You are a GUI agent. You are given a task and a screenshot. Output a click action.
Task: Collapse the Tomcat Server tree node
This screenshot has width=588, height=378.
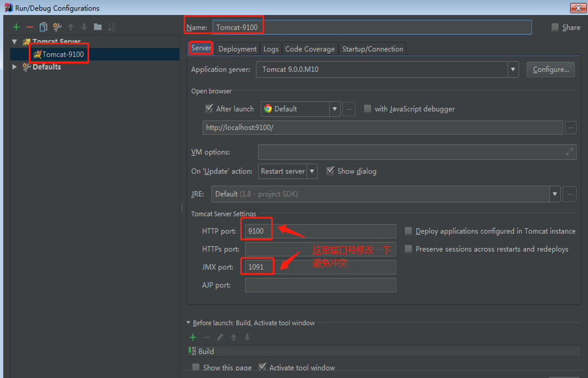click(14, 41)
